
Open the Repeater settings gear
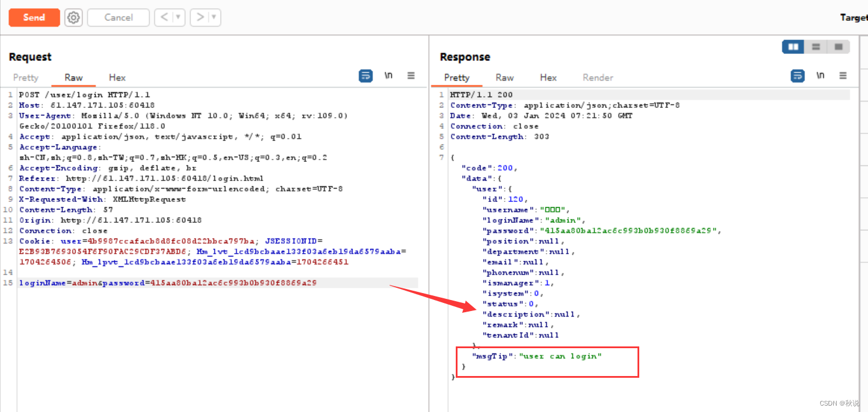pos(73,17)
